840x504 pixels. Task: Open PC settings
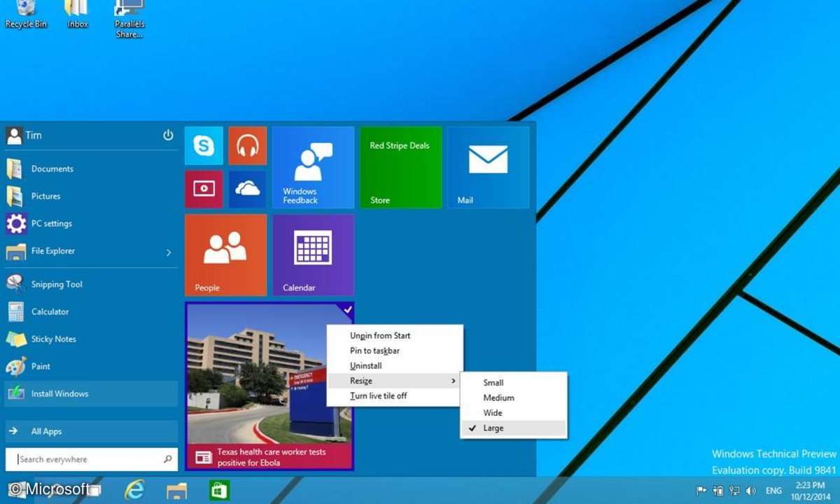[x=91, y=223]
